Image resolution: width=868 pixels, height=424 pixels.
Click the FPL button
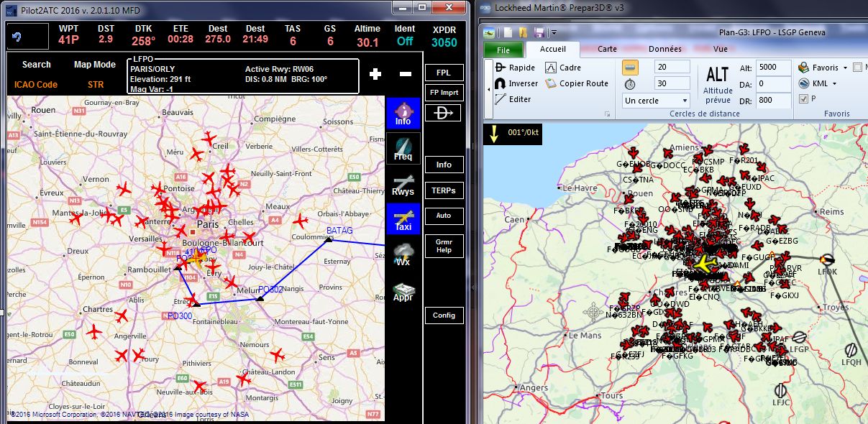click(444, 73)
